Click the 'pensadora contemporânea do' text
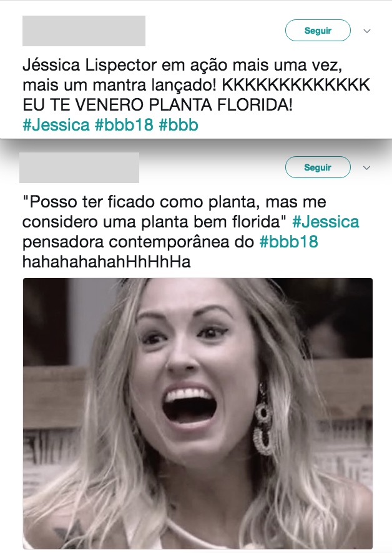392x553 pixels. click(x=139, y=242)
